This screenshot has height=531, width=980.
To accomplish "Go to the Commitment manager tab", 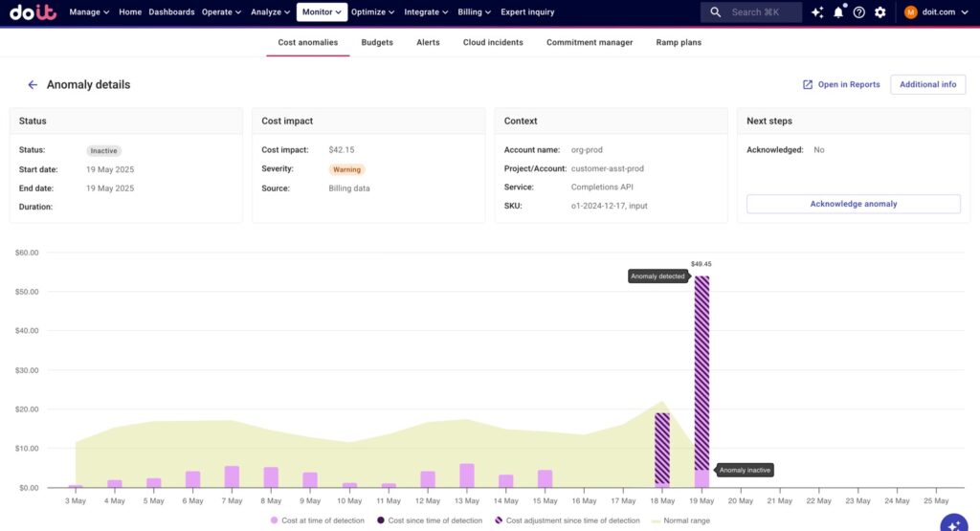I will [590, 42].
